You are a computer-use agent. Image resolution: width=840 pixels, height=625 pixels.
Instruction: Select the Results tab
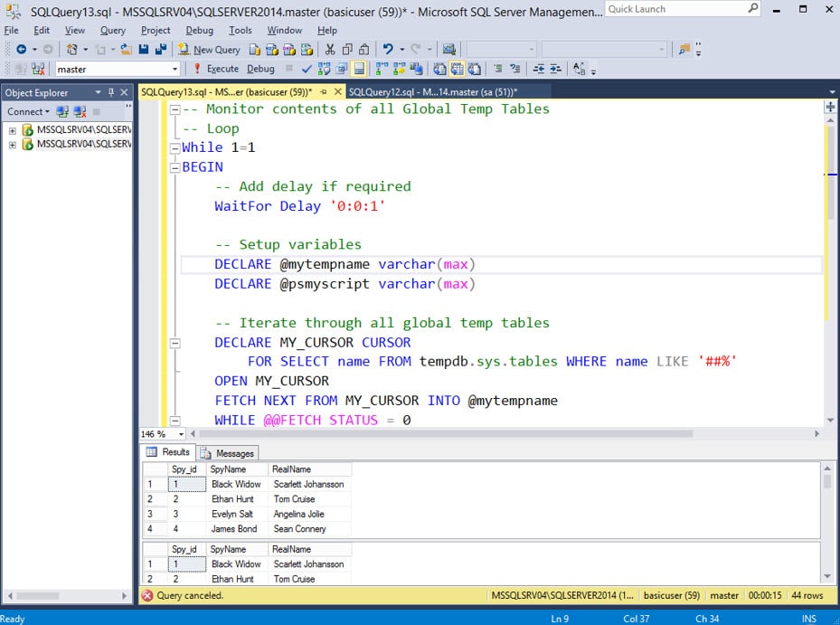pos(169,452)
